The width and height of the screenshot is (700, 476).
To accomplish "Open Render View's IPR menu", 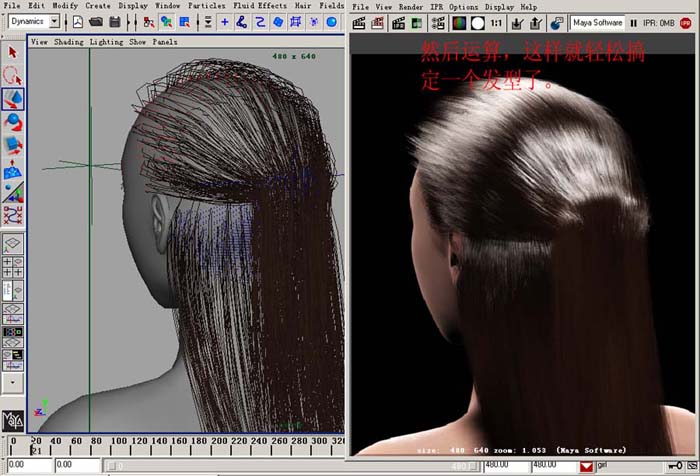I will [436, 7].
